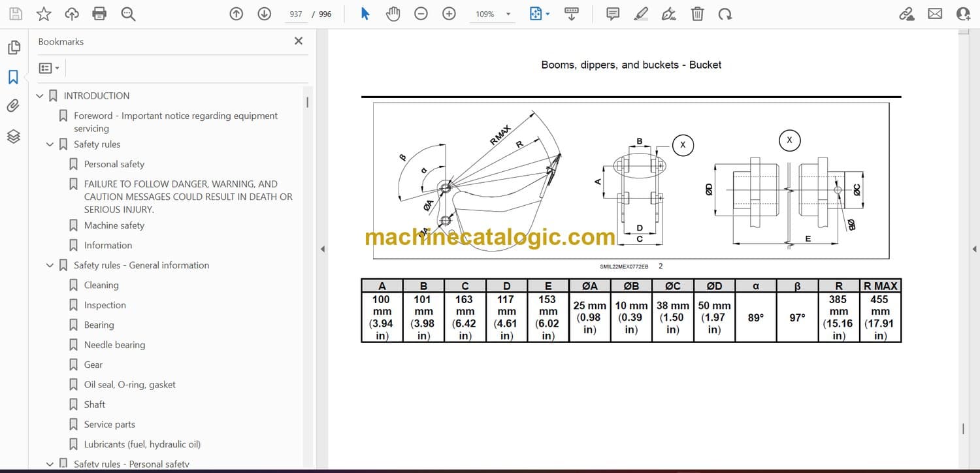980x473 pixels.
Task: Collapse the Safety rules - Personal safety group
Action: coord(50,465)
